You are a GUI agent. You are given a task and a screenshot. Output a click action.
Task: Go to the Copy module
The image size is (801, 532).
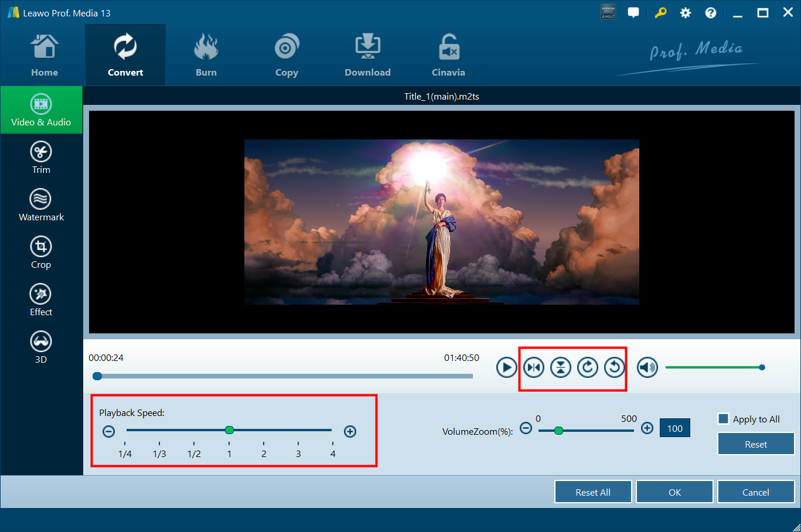click(287, 56)
